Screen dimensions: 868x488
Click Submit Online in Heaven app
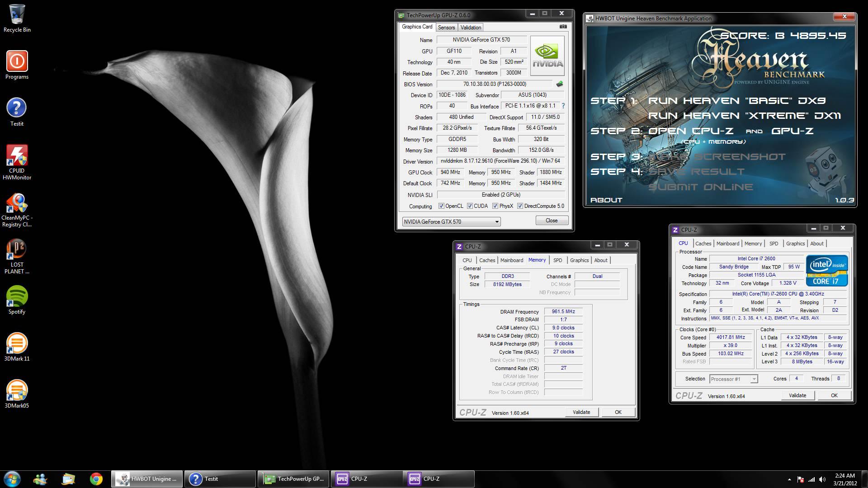[701, 187]
